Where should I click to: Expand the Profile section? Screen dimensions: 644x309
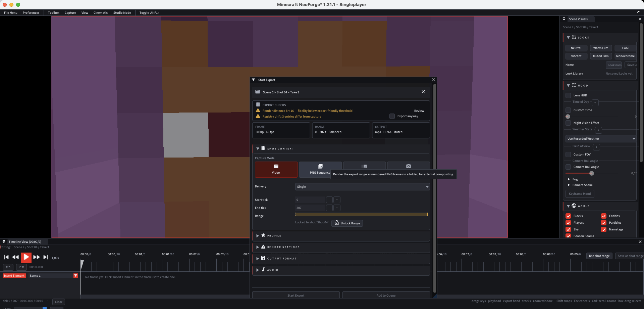[x=258, y=236]
